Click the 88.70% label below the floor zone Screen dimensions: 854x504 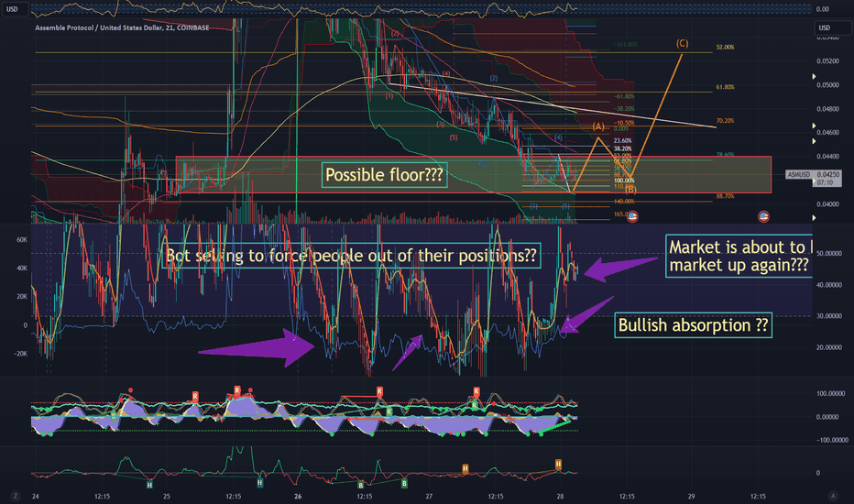[x=725, y=196]
